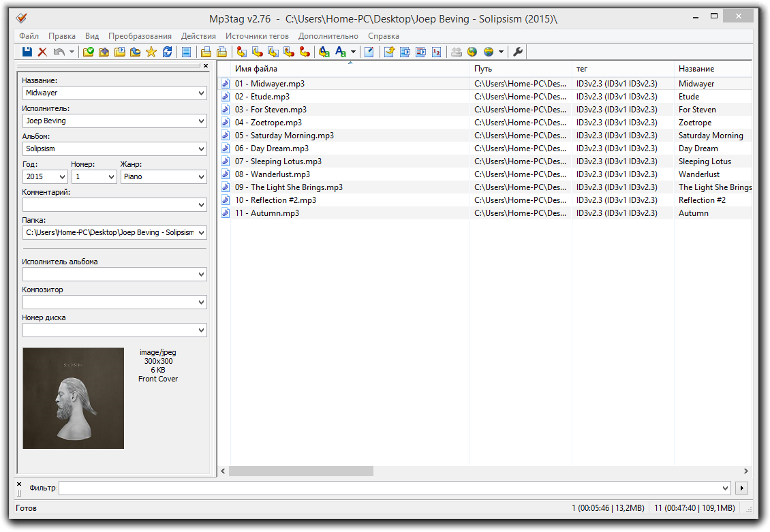
Task: Open the Преобразования menu
Action: pos(140,36)
